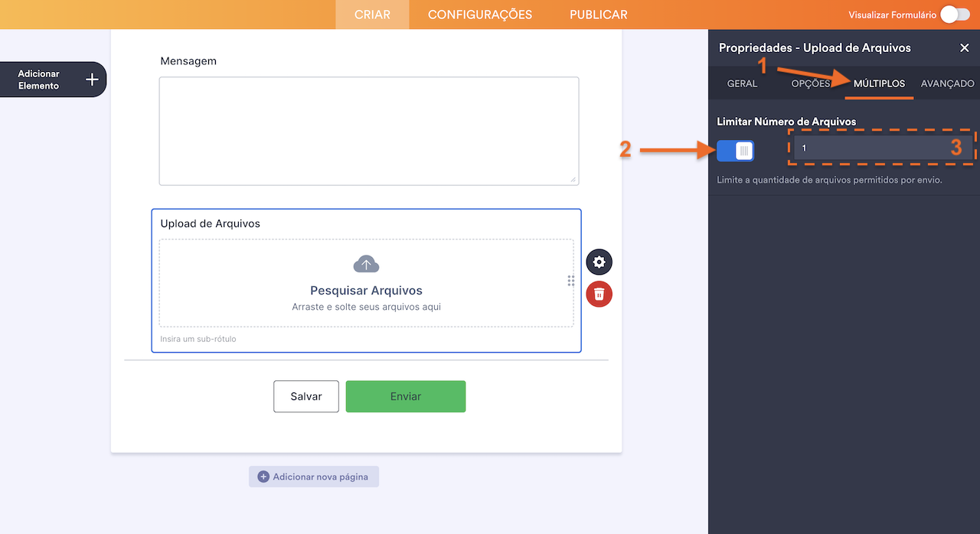The image size is (980, 534).
Task: Open the AVANÇADO properties tab
Action: pos(947,83)
